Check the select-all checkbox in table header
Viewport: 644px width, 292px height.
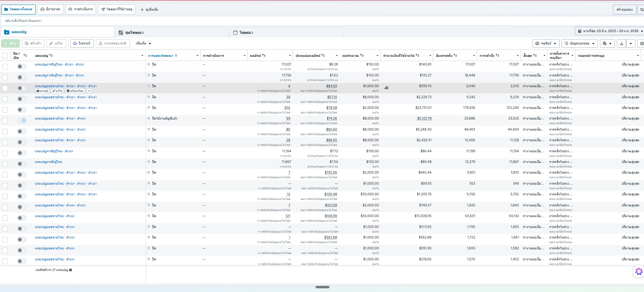tap(5, 55)
